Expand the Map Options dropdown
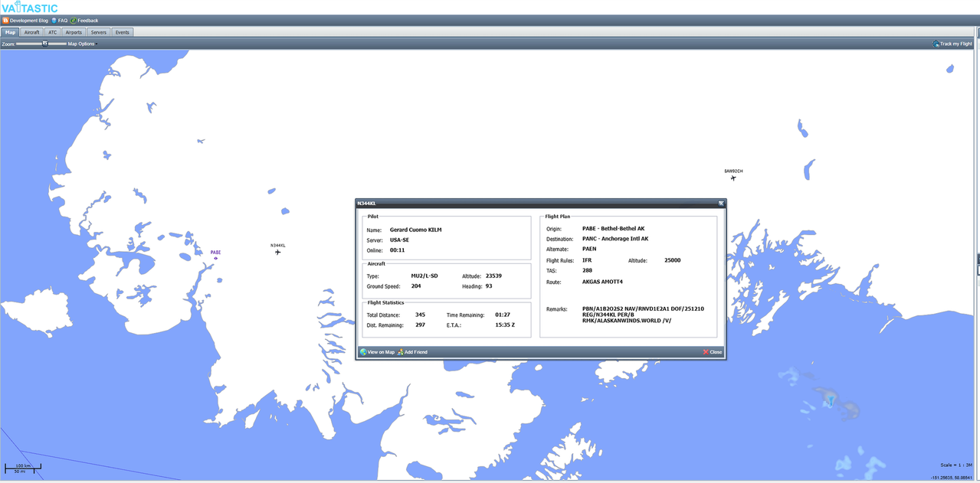The height and width of the screenshot is (483, 980). pyautogui.click(x=82, y=44)
